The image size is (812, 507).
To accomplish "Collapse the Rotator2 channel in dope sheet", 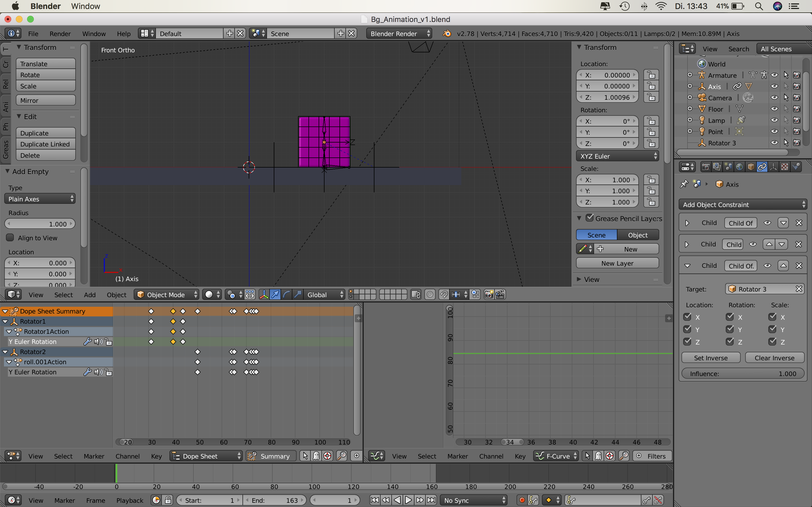I will (x=5, y=352).
